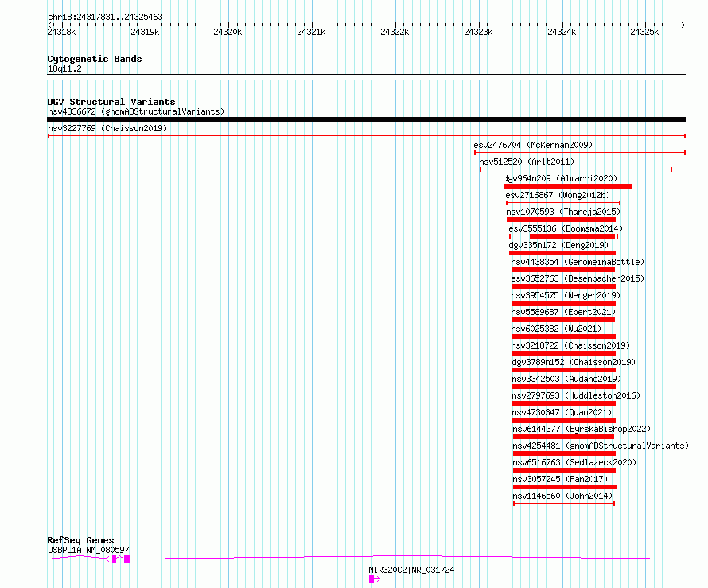Click the 24325k ruler label
Viewport: 708px width, 588px height.
(644, 32)
